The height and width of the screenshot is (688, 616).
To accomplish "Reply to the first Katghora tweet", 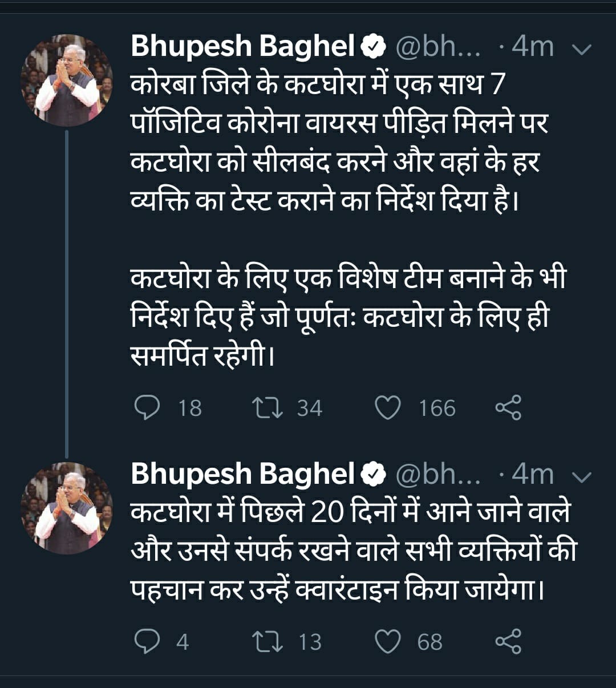I will click(x=147, y=408).
